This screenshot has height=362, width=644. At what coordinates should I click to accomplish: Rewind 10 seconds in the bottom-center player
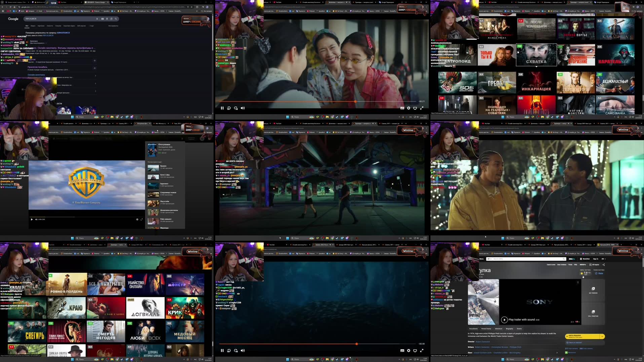(x=229, y=351)
